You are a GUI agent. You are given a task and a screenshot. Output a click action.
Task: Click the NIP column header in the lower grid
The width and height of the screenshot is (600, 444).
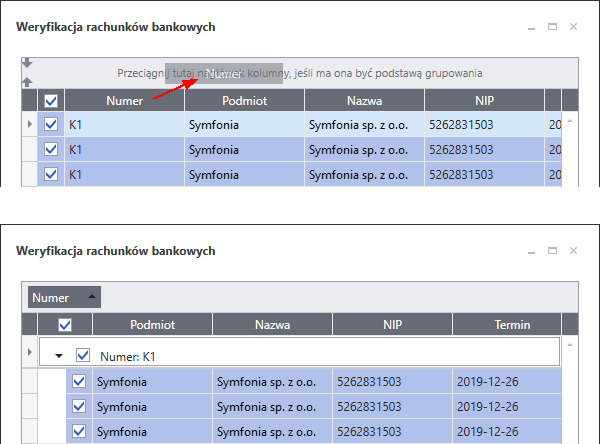point(391,325)
